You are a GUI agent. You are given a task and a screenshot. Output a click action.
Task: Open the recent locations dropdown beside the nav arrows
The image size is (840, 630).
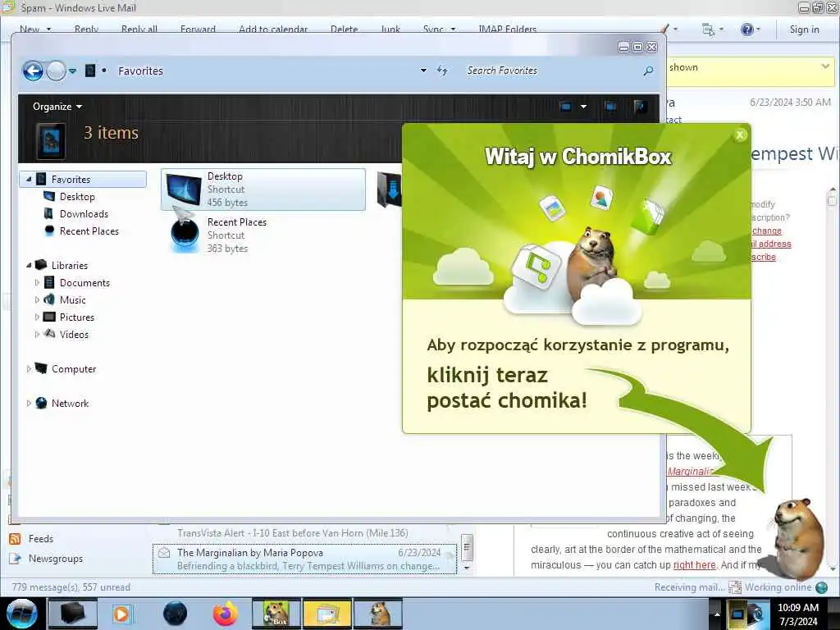[72, 71]
